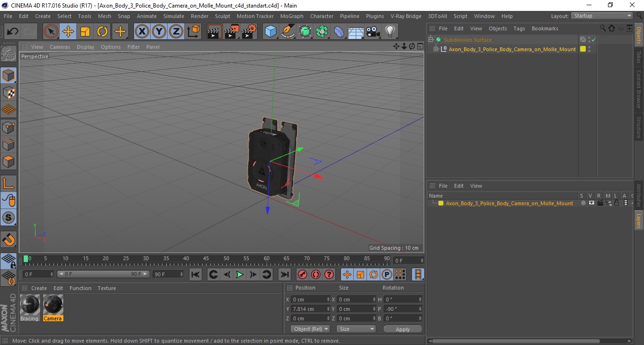Open the Array modeling objects icon
This screenshot has width=644, height=345.
(322, 32)
